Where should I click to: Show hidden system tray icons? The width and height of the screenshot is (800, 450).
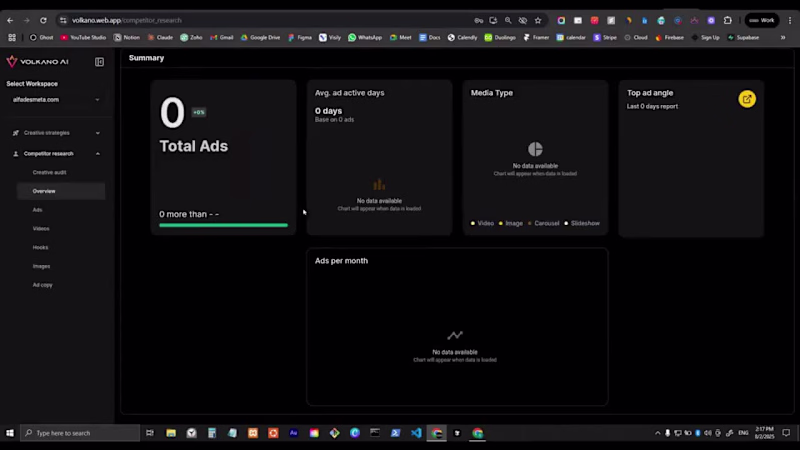click(x=657, y=433)
